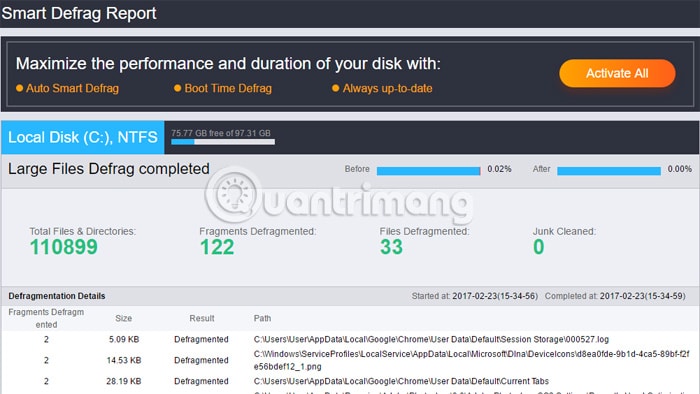Open the Auto Smart Defrag feature link
Viewport: 700px width, 394px height.
tap(72, 88)
